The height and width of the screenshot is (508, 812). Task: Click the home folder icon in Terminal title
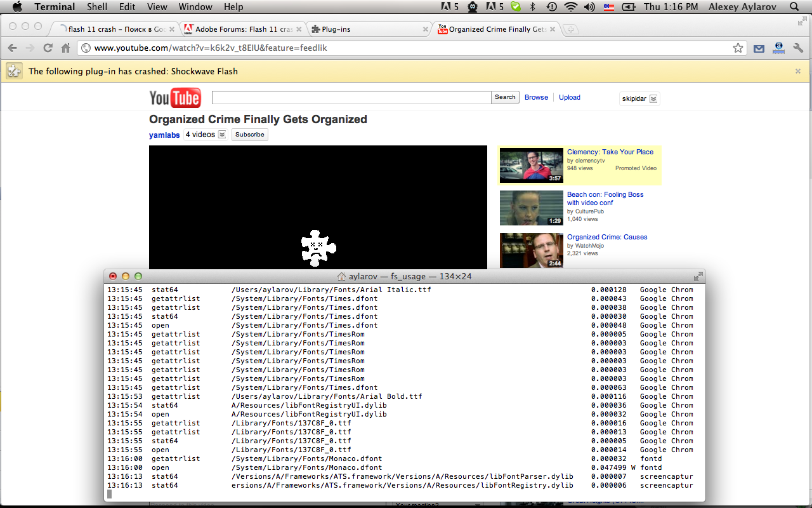341,276
